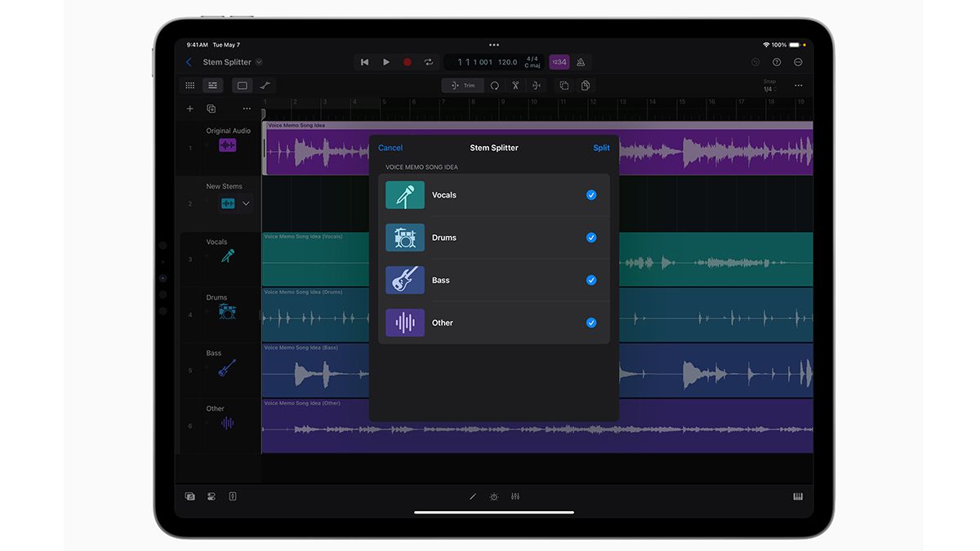This screenshot has height=551, width=980.
Task: Click the Vocals microphone tile in dialog
Action: pos(405,195)
